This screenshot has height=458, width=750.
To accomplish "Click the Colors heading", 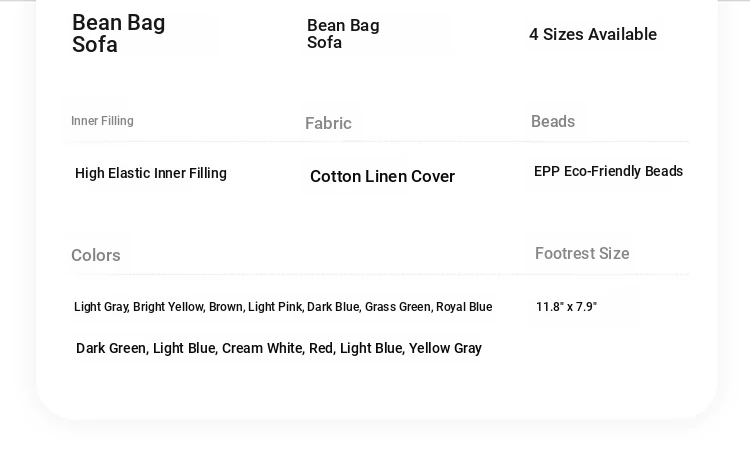I will click(96, 256).
